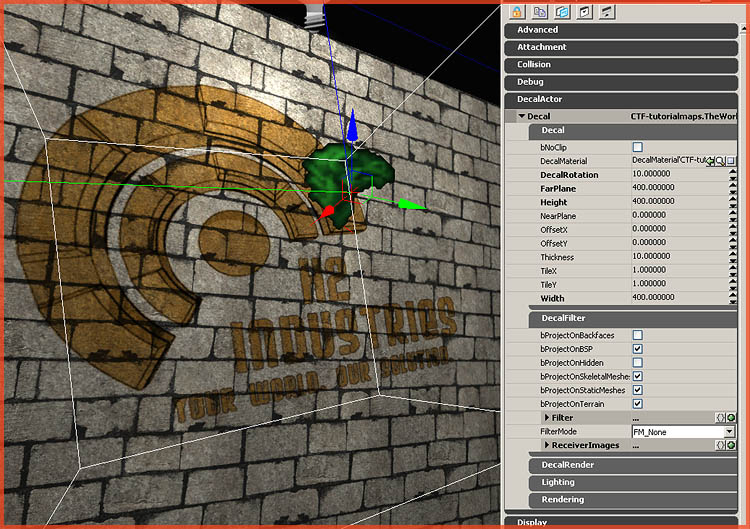Click the blue overlapping-windows toolbar icon
Screen dimensions: 750x529
tap(562, 12)
